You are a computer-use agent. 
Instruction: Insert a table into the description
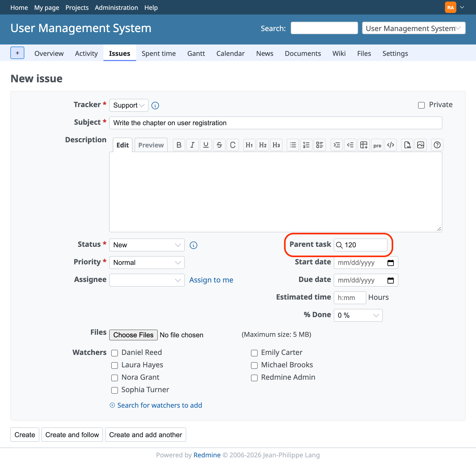(x=364, y=145)
